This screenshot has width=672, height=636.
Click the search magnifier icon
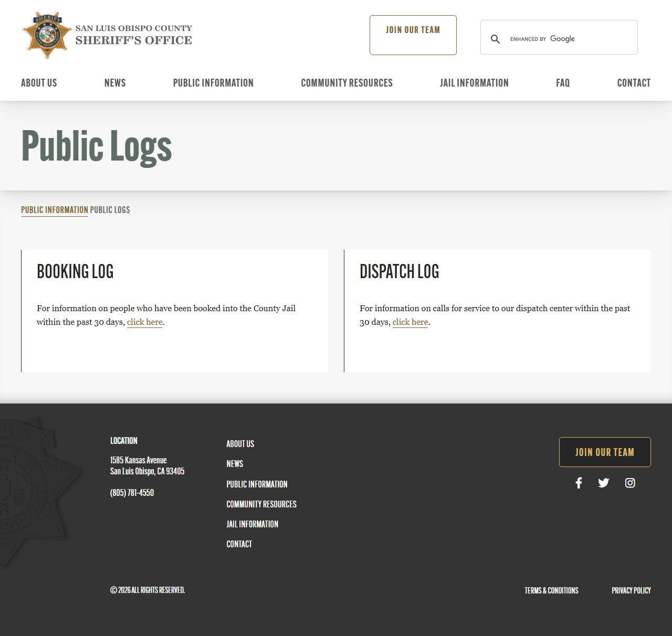click(495, 39)
